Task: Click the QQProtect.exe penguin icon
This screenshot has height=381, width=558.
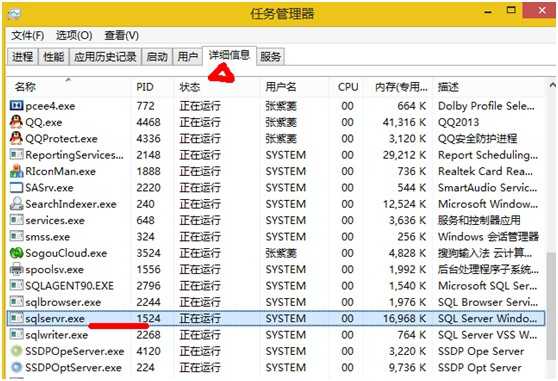Action: [16, 138]
